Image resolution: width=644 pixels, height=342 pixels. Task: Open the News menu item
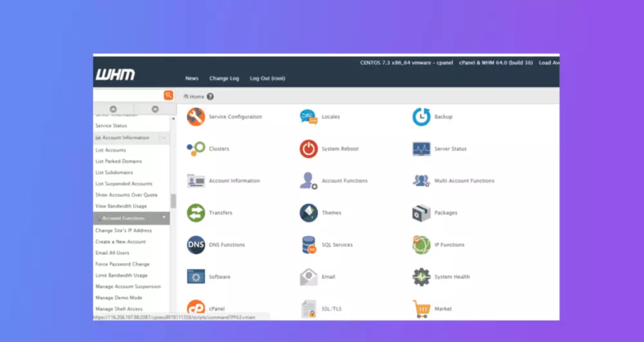coord(192,79)
